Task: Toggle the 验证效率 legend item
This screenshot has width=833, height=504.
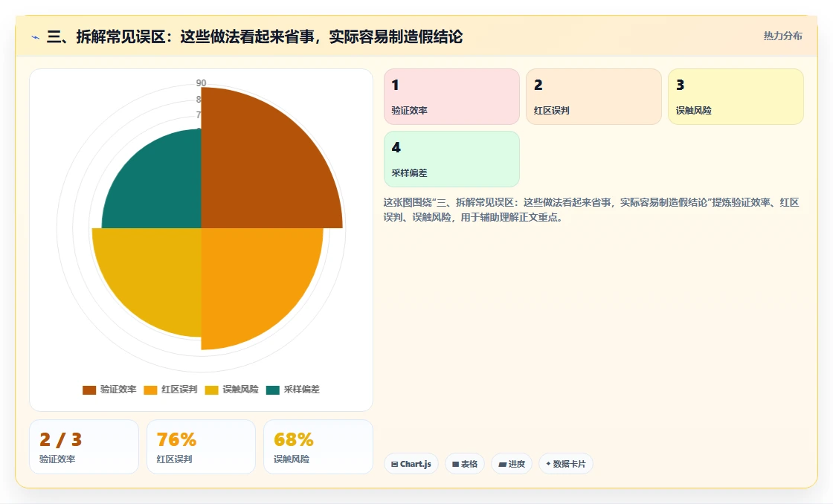Action: (109, 390)
